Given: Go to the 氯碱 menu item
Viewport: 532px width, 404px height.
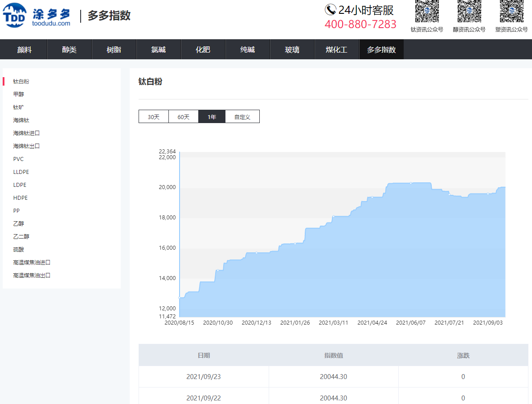Looking at the screenshot, I should coord(158,49).
